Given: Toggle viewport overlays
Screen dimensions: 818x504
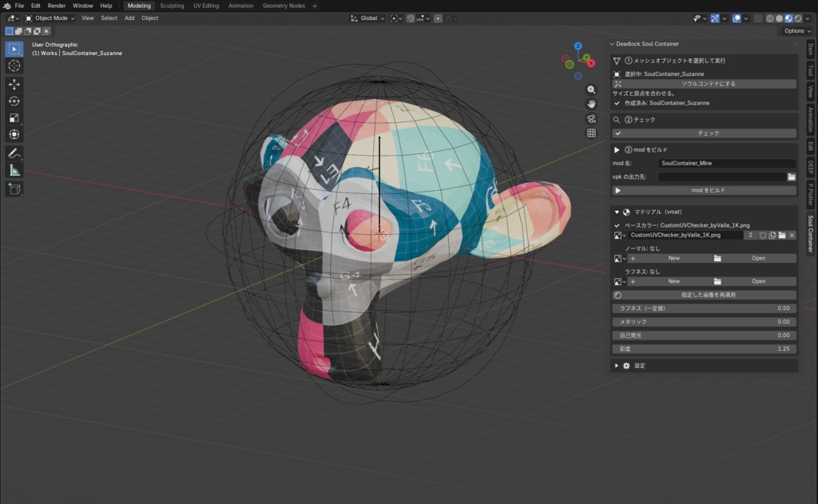Looking at the screenshot, I should tap(737, 18).
